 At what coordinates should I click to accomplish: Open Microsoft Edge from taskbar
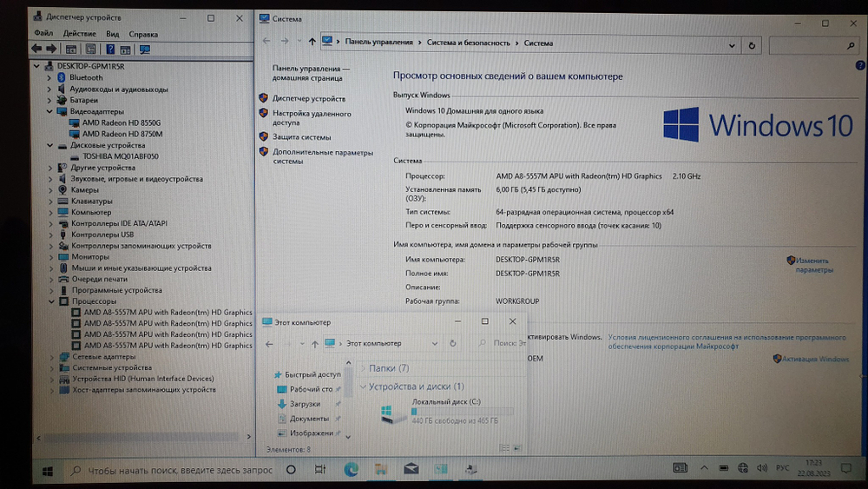click(351, 470)
